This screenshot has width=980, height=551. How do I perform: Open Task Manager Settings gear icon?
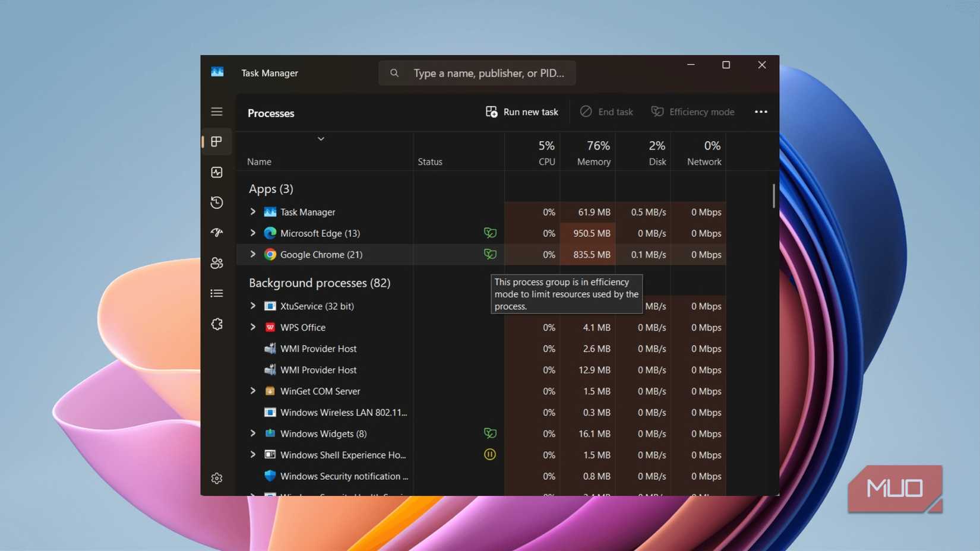[x=217, y=479]
